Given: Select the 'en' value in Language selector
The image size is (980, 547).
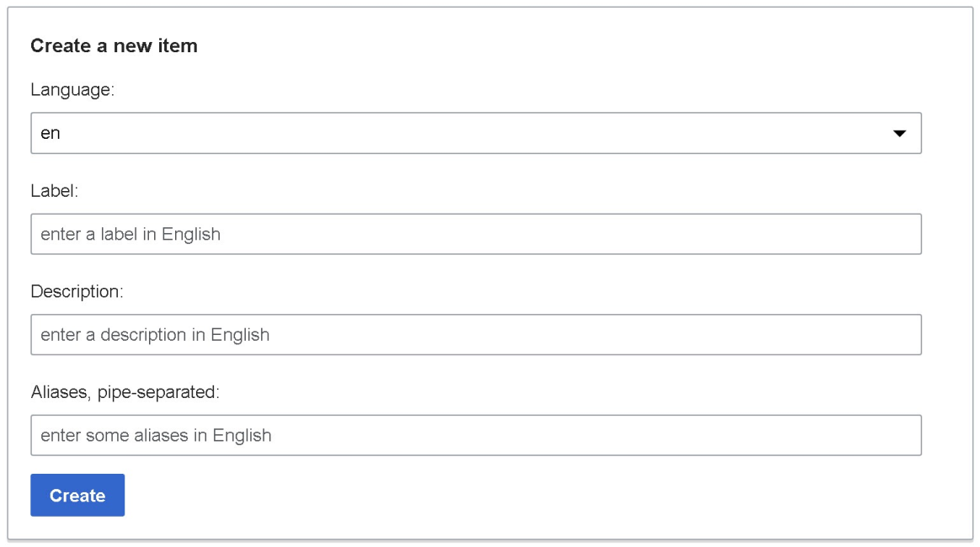Looking at the screenshot, I should [x=51, y=134].
